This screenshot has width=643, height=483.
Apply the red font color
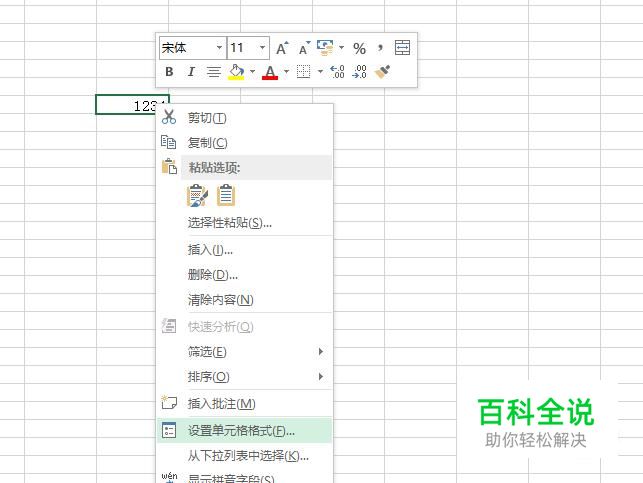click(x=270, y=72)
